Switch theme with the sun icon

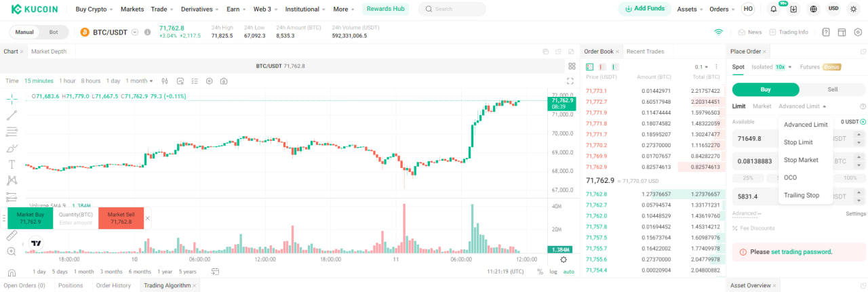(853, 9)
